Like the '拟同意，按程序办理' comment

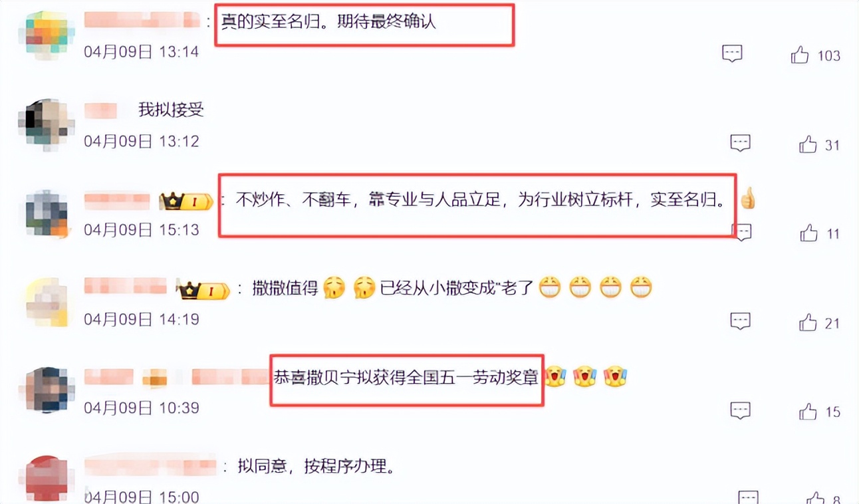(x=816, y=498)
